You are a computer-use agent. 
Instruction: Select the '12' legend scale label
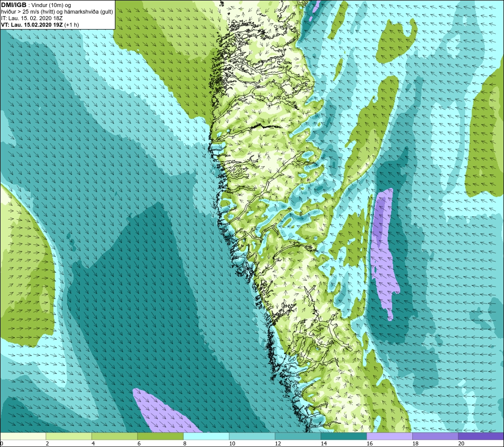[278, 443]
